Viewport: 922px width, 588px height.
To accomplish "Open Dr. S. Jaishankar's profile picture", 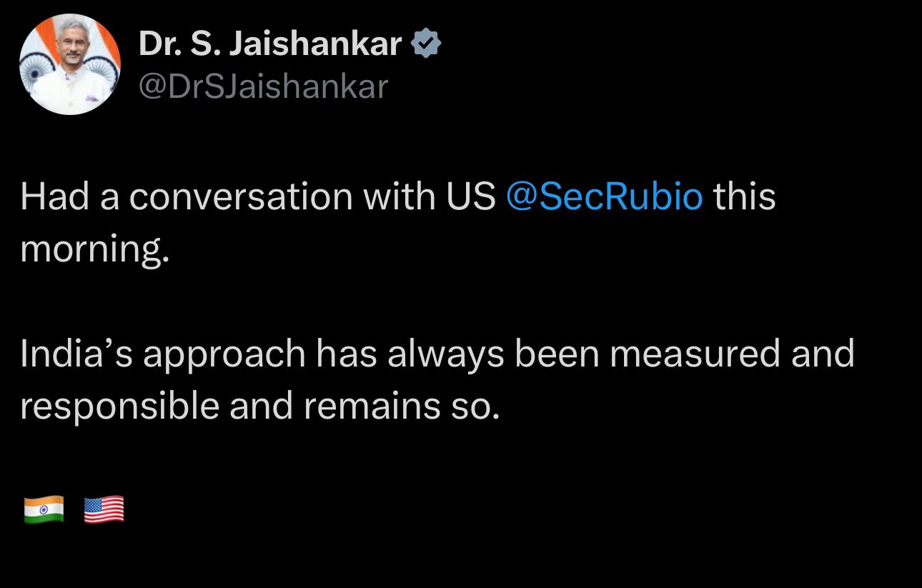I will (70, 64).
